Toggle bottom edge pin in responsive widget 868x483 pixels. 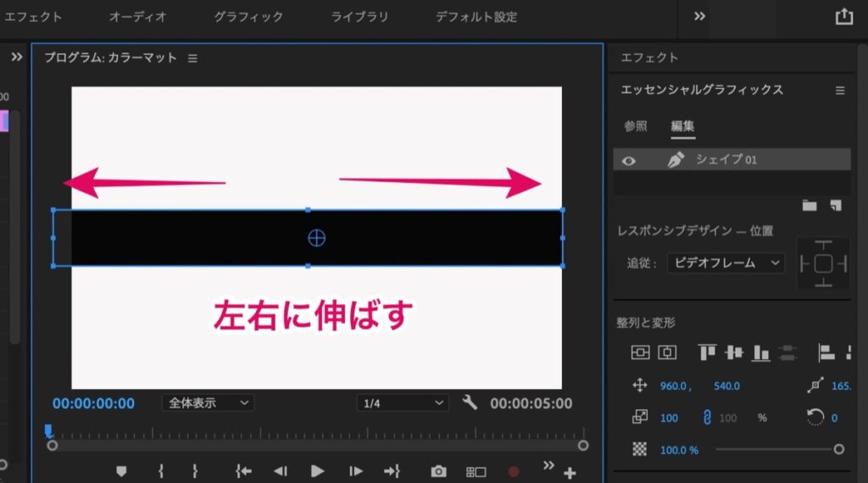point(823,282)
